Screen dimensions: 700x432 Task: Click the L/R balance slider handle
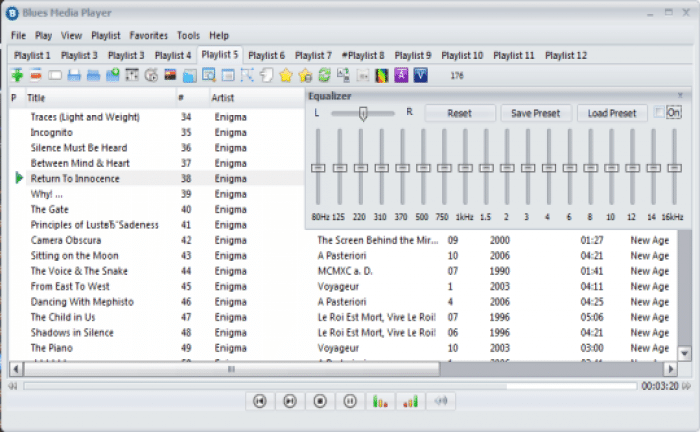pyautogui.click(x=363, y=113)
